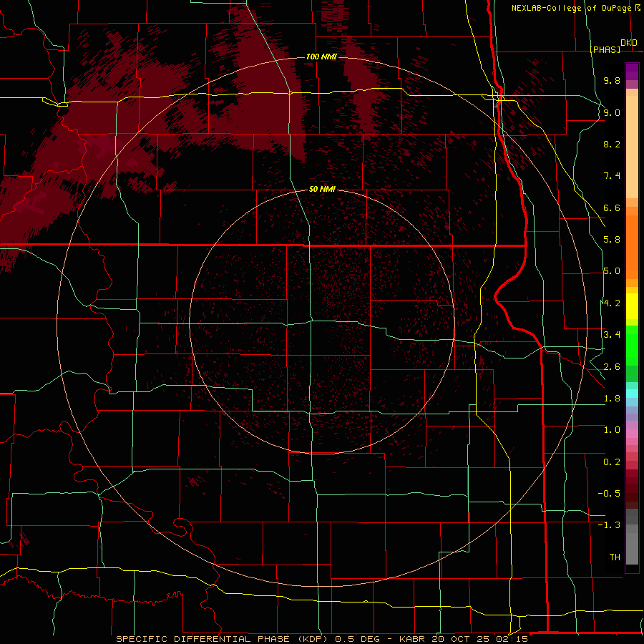Click the -0.5 legend value
The image size is (644, 644).
pos(609,494)
